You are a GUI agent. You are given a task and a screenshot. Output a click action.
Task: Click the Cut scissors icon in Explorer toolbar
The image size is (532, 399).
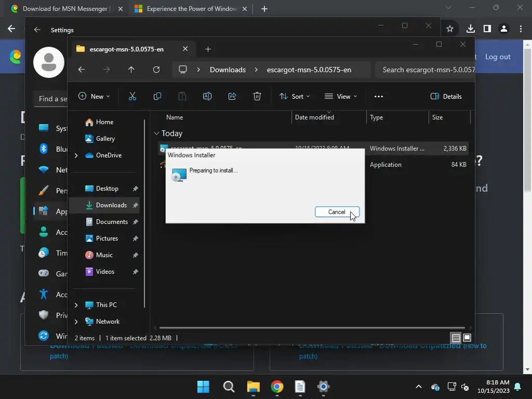click(132, 96)
